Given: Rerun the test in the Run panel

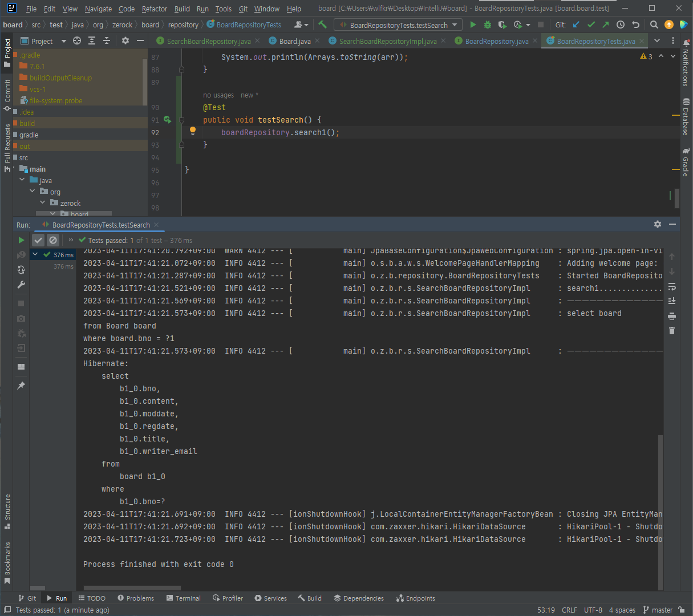Looking at the screenshot, I should [21, 240].
